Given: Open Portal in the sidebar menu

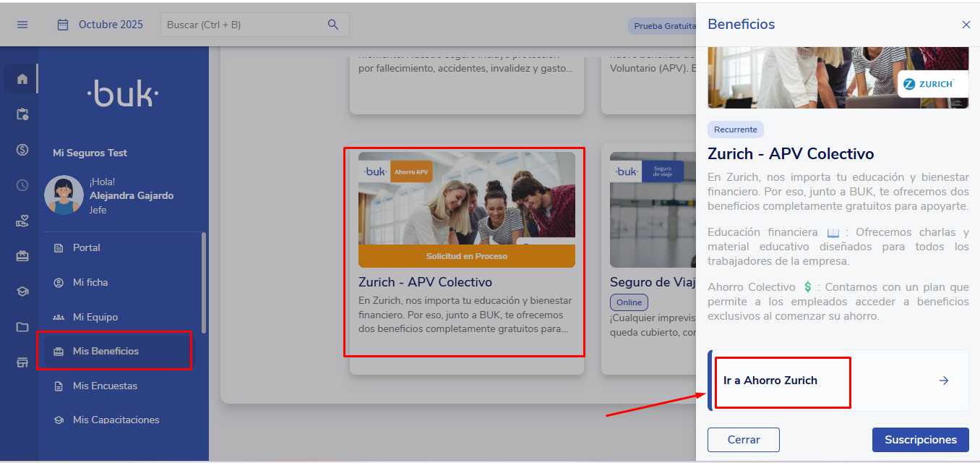Looking at the screenshot, I should (86, 247).
